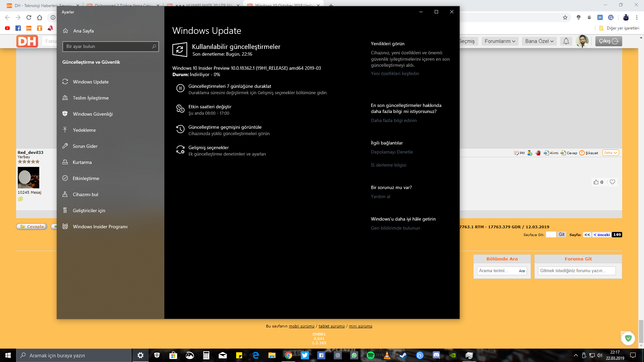Expand Daha dropdown on the post
The width and height of the screenshot is (644, 362).
tap(610, 153)
